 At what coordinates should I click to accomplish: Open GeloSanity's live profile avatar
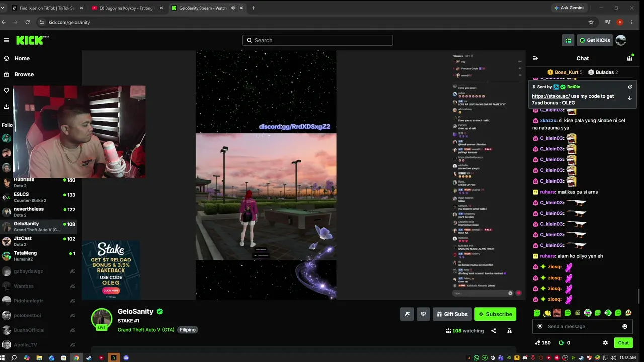102,319
